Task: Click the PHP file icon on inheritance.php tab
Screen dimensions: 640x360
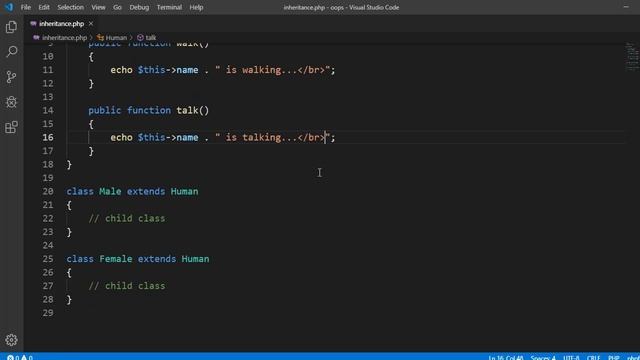Action: 33,24
